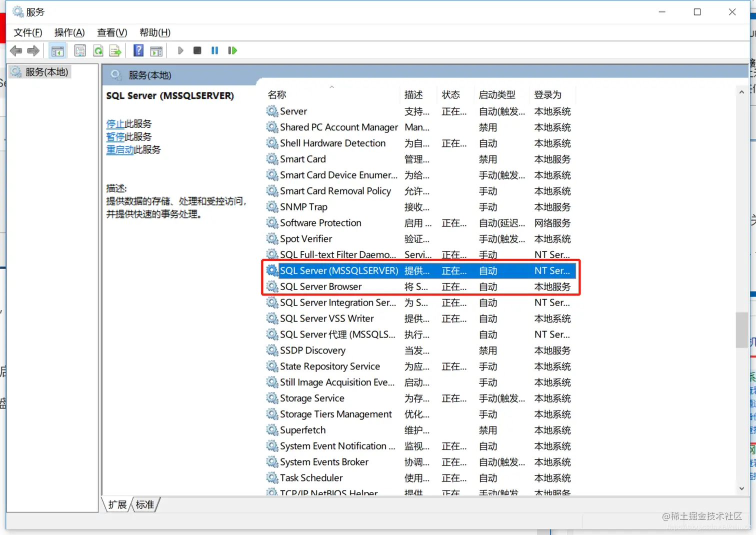Open the 操作(A) menu
756x535 pixels.
click(69, 32)
